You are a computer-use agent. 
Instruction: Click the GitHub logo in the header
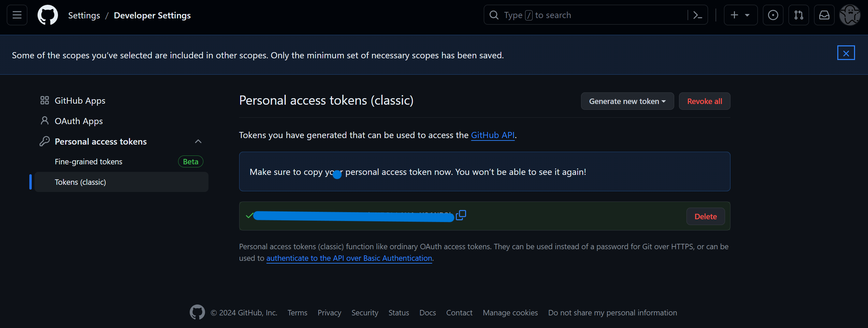tap(47, 15)
